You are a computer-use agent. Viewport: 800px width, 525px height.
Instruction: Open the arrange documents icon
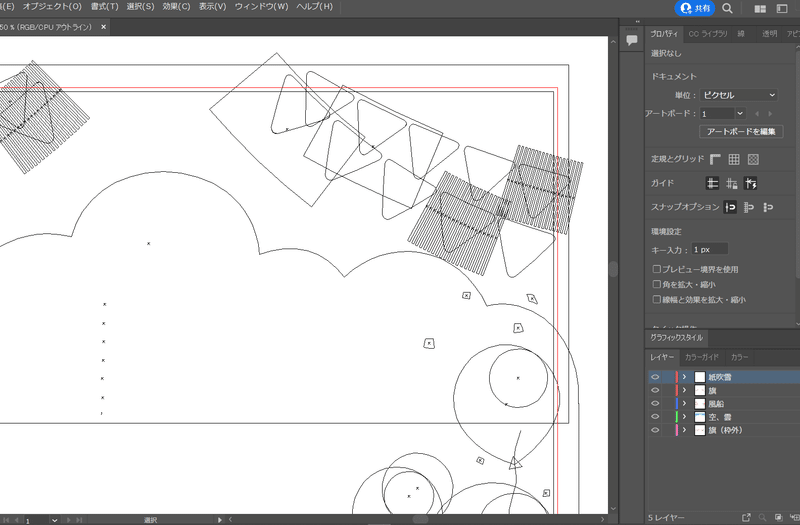(760, 9)
